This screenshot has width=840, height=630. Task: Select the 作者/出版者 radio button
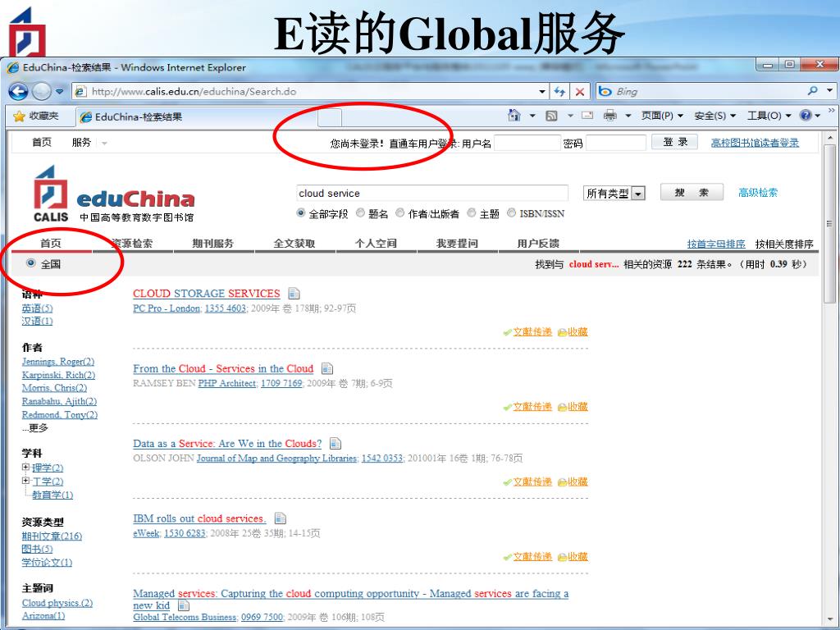coord(399,213)
